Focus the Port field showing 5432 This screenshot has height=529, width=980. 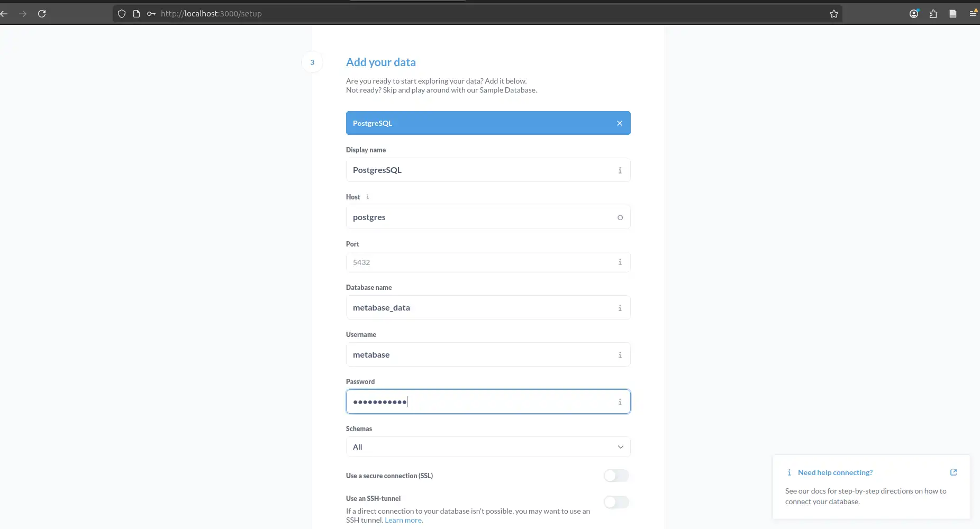pyautogui.click(x=488, y=262)
